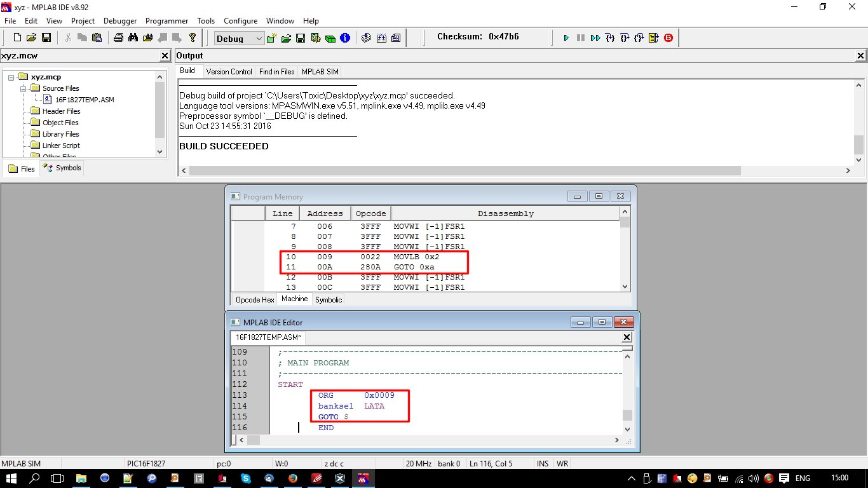Run the program with the play icon
The height and width of the screenshot is (488, 868).
(x=566, y=38)
